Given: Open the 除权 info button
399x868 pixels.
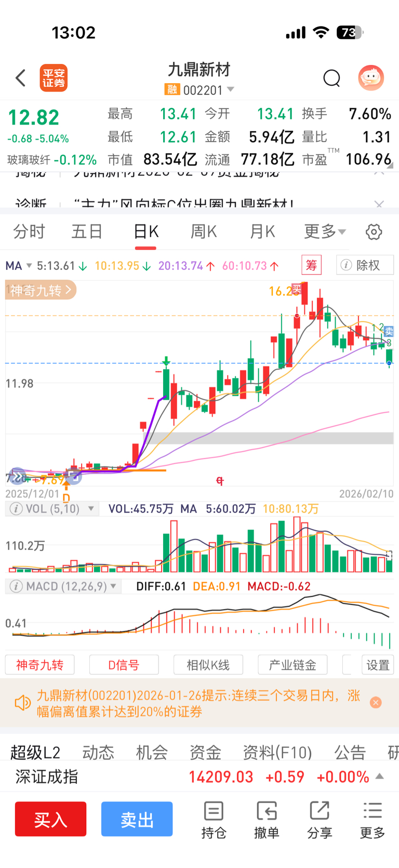Looking at the screenshot, I should [365, 265].
